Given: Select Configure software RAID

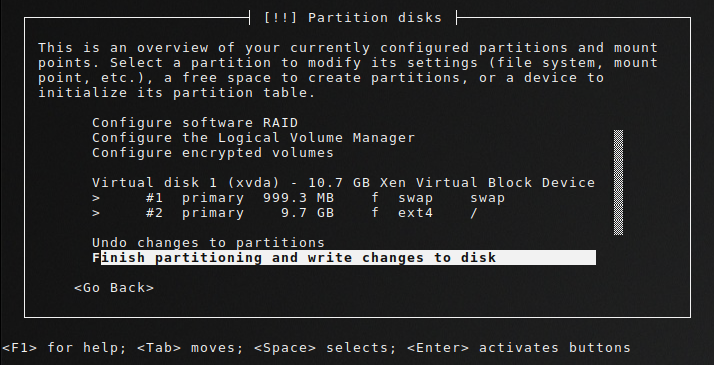Looking at the screenshot, I should point(195,123).
